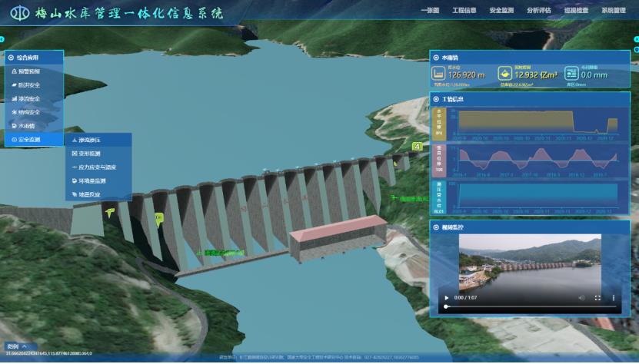Choose 地震反应 from the submenu
Image resolution: width=639 pixels, height=364 pixels.
pyautogui.click(x=98, y=194)
